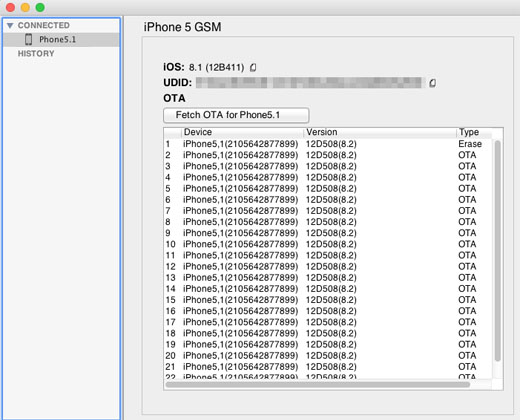Select row 3 in the OTA table
The image size is (520, 420).
coord(328,166)
